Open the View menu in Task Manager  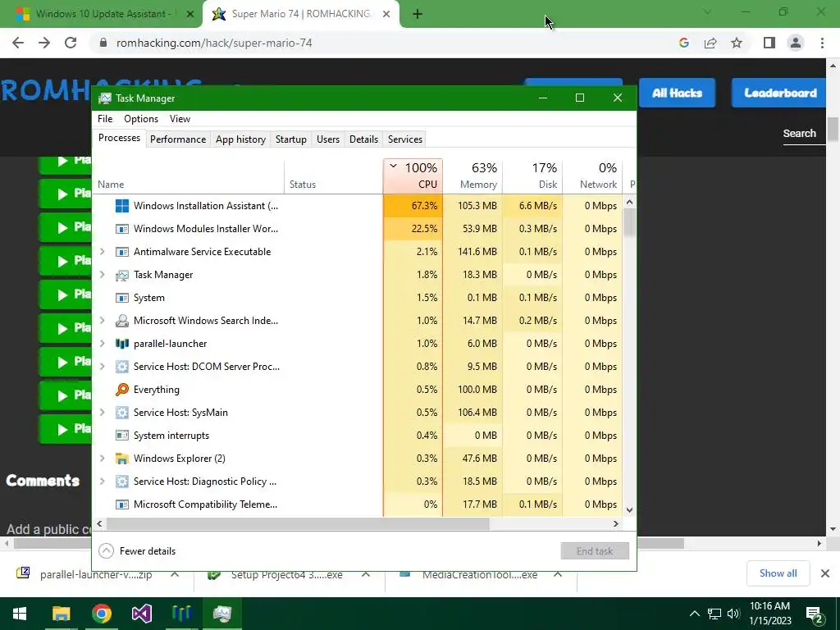180,119
